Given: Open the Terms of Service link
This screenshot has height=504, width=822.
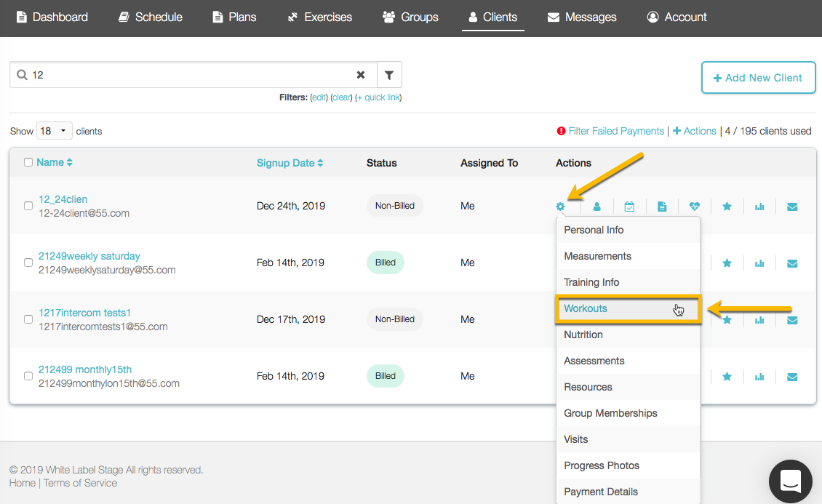Looking at the screenshot, I should click(x=80, y=483).
